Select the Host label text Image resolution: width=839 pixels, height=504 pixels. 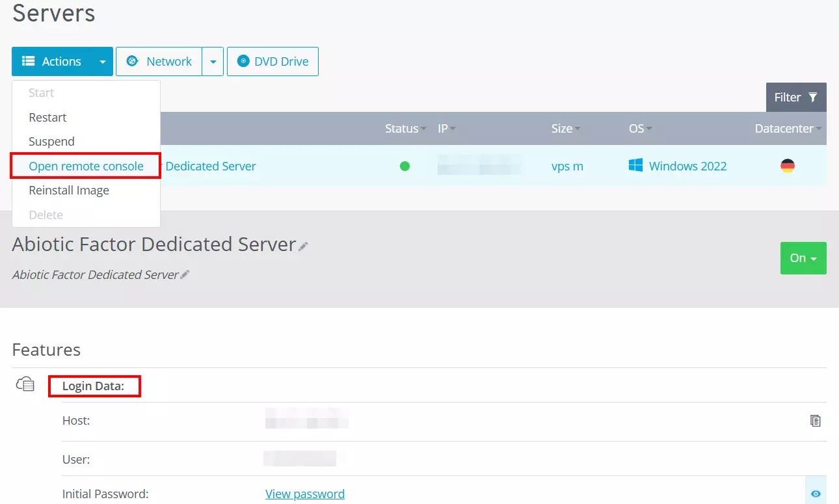click(x=76, y=421)
